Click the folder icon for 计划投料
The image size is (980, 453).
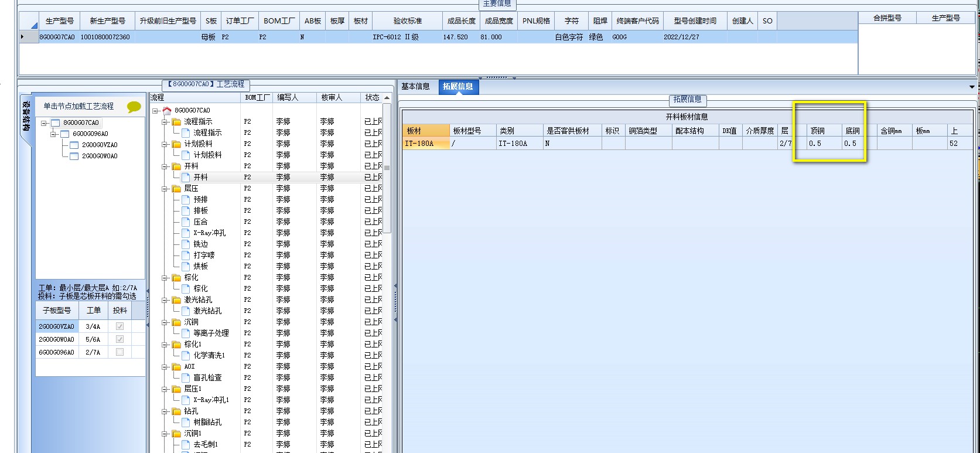(177, 144)
